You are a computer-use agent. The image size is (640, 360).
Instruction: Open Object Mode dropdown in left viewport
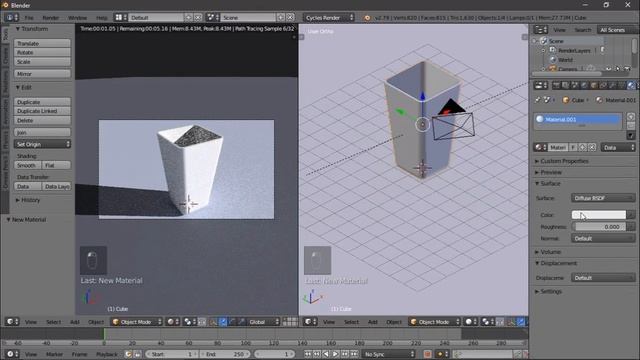click(x=137, y=322)
